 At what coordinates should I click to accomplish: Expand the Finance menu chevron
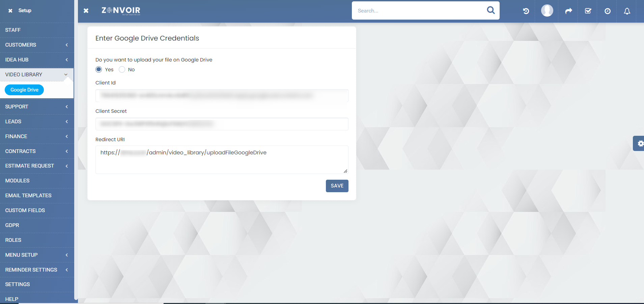(67, 136)
